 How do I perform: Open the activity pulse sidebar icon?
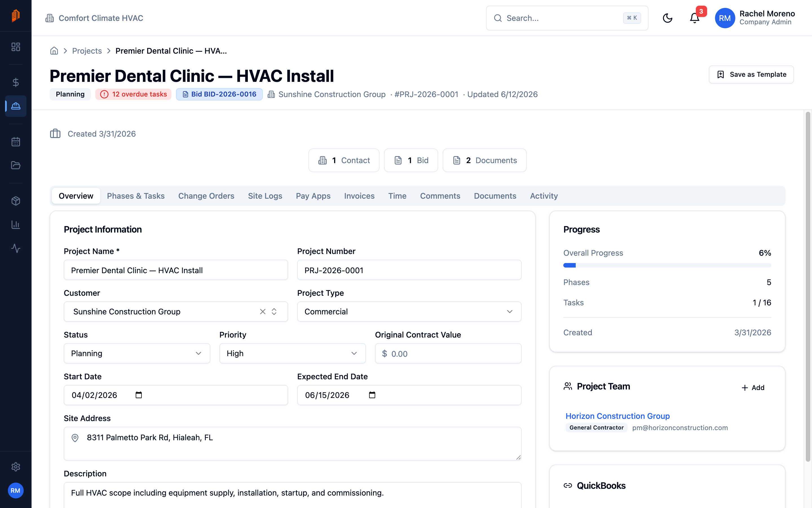[16, 248]
